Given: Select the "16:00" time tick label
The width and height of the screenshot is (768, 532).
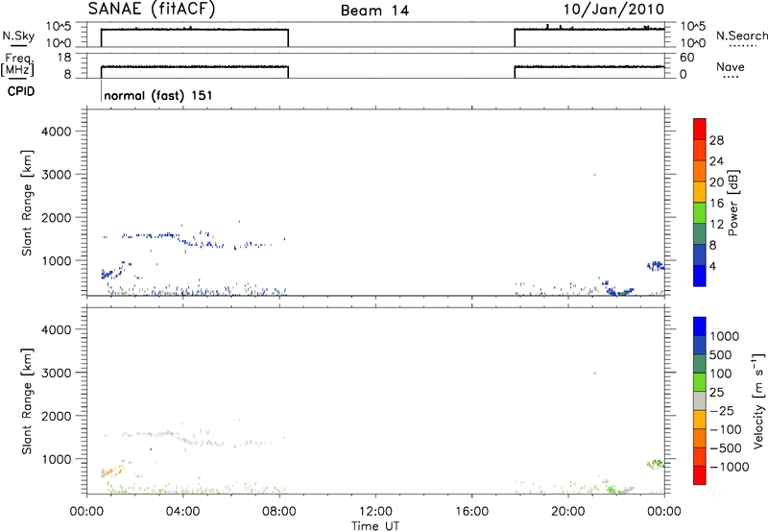Looking at the screenshot, I should tap(471, 512).
